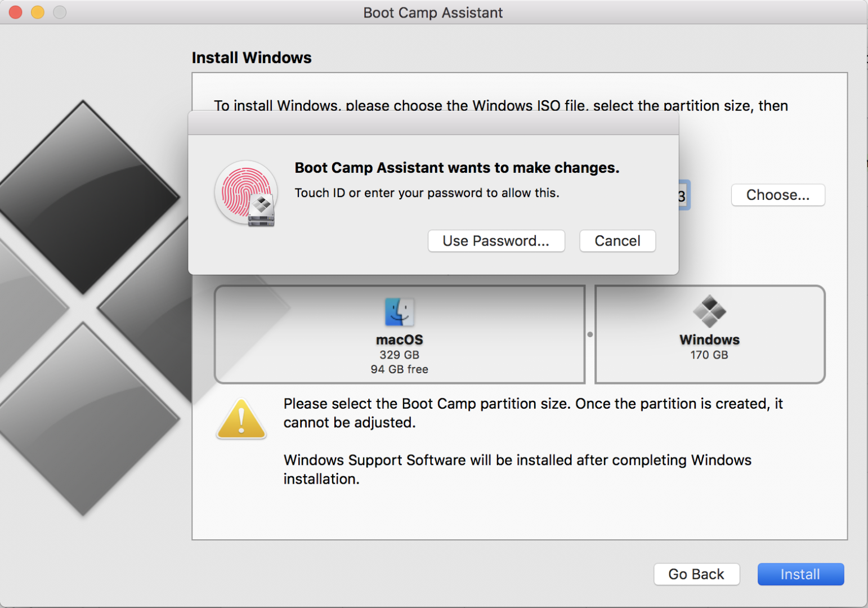Click the 'To install Windows, please choose' instruction text
This screenshot has width=868, height=608.
(x=501, y=105)
